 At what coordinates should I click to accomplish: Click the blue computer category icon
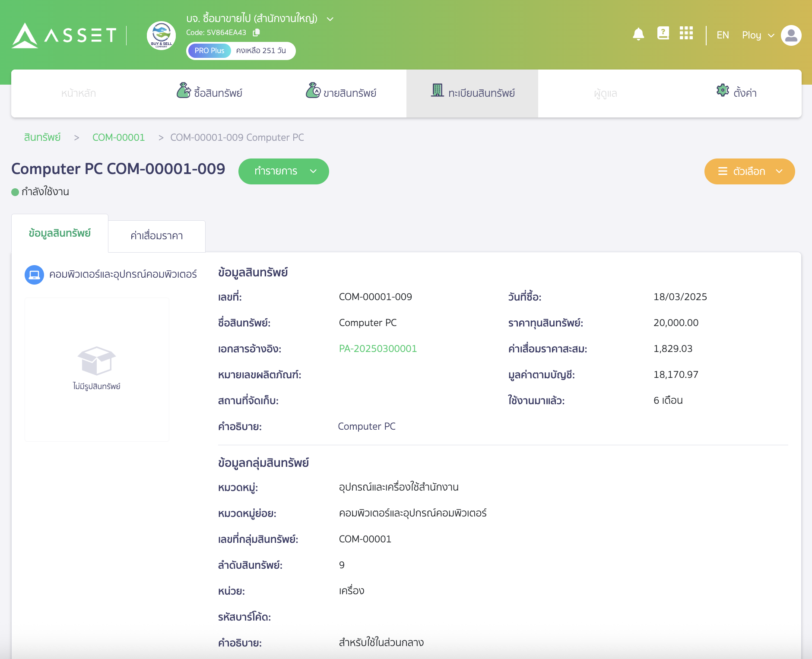tap(34, 275)
